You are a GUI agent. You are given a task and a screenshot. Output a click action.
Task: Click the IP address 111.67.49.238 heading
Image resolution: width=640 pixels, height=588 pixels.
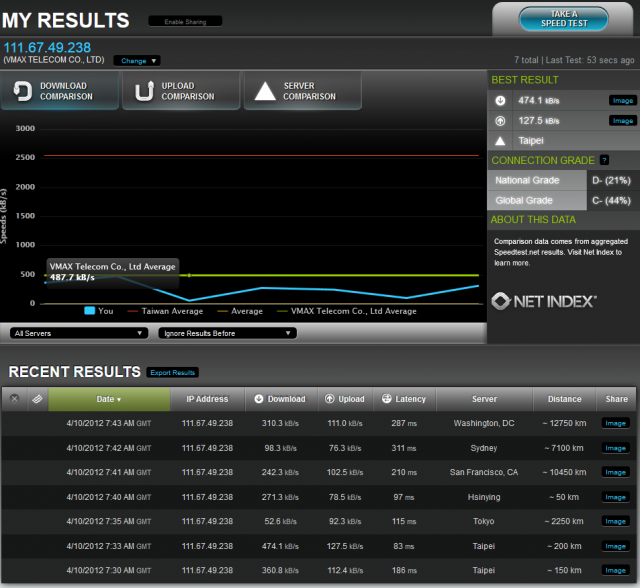(x=47, y=48)
